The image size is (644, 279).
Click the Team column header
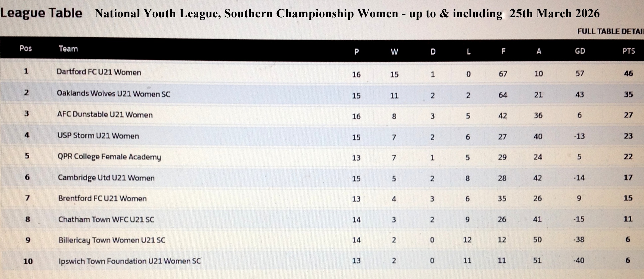(x=68, y=49)
